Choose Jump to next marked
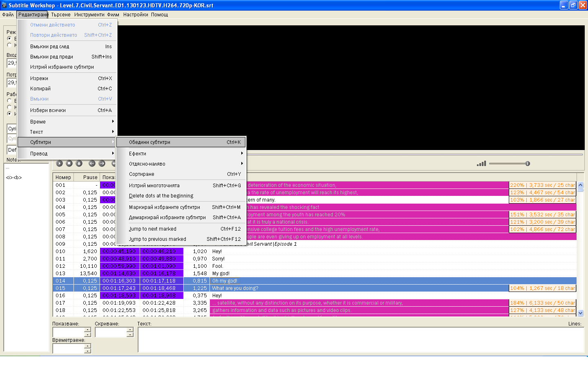Image resolution: width=588 pixels, height=368 pixels. click(x=181, y=229)
